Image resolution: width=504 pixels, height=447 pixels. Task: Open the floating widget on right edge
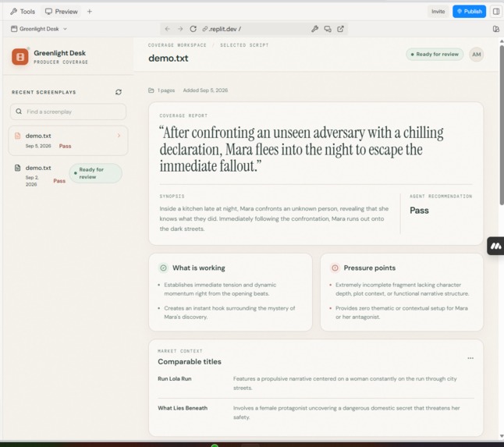[x=495, y=247]
